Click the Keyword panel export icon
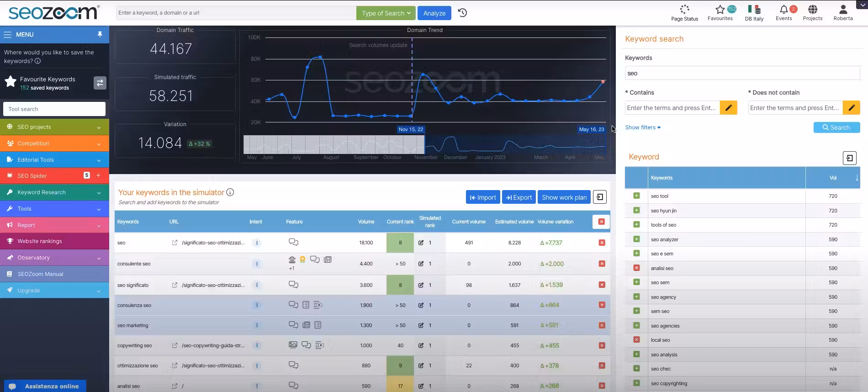The image size is (868, 392). (x=849, y=158)
